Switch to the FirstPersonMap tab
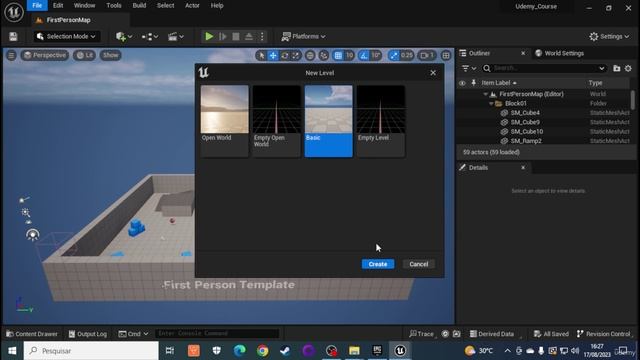This screenshot has width=640, height=360. click(x=69, y=20)
